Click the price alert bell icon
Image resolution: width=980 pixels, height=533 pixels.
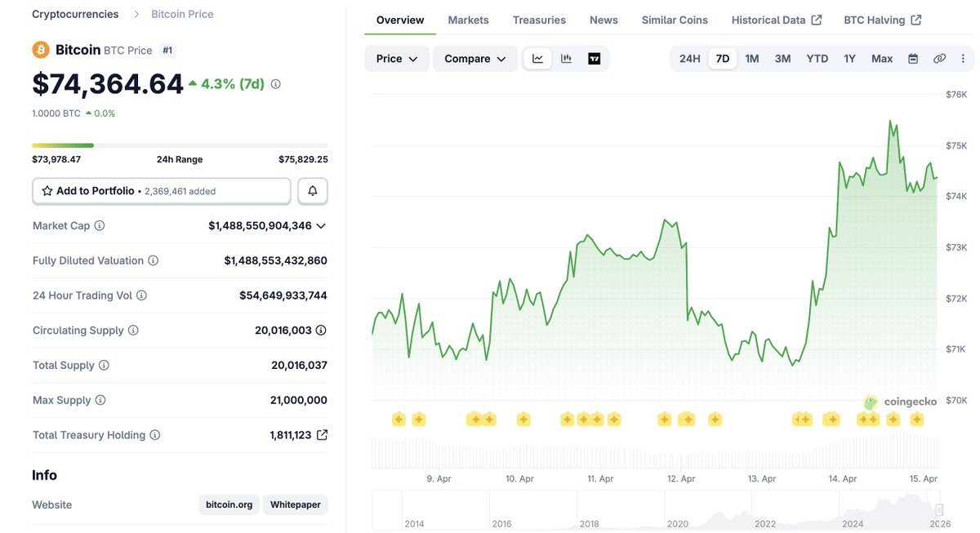tap(313, 191)
